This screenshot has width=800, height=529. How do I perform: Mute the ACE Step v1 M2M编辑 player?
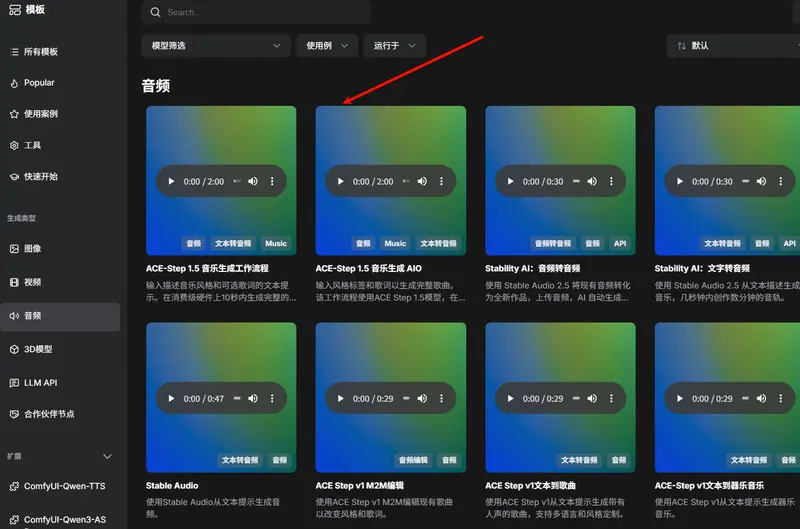click(x=422, y=398)
